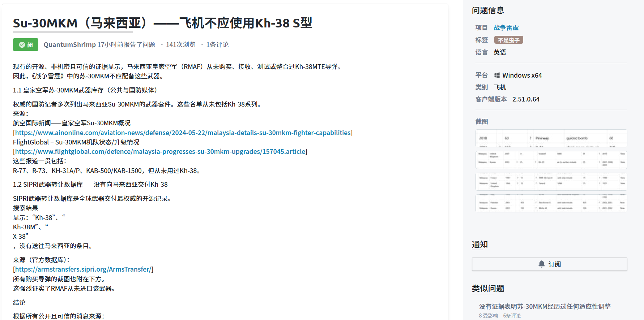
Task: Open the screenshot thumbnail showing Paveway guided bomb
Action: click(551, 138)
